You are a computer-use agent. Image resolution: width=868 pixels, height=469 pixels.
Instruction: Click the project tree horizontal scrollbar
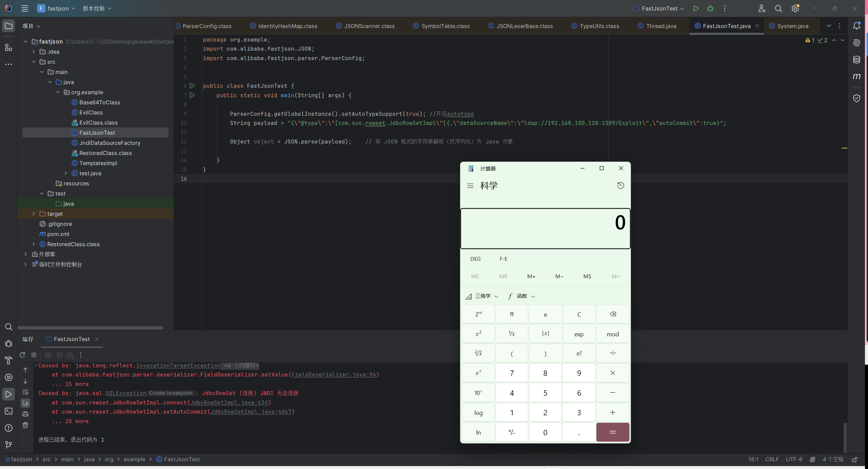pos(90,328)
